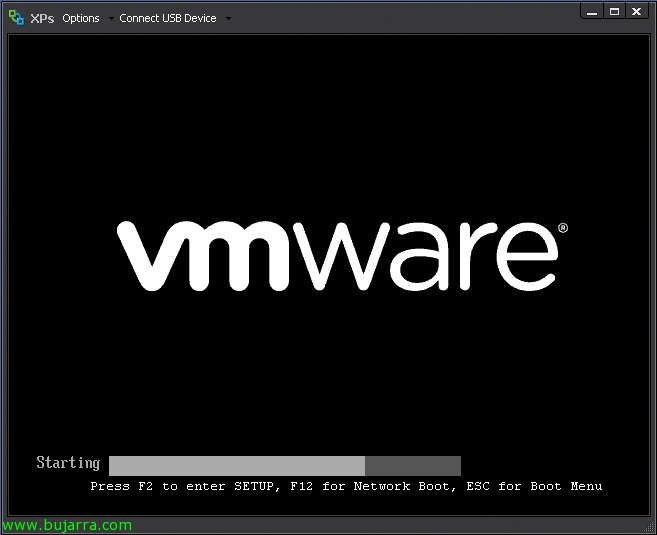Image resolution: width=657 pixels, height=535 pixels.
Task: Click the XPs desktop name label
Action: tap(42, 18)
